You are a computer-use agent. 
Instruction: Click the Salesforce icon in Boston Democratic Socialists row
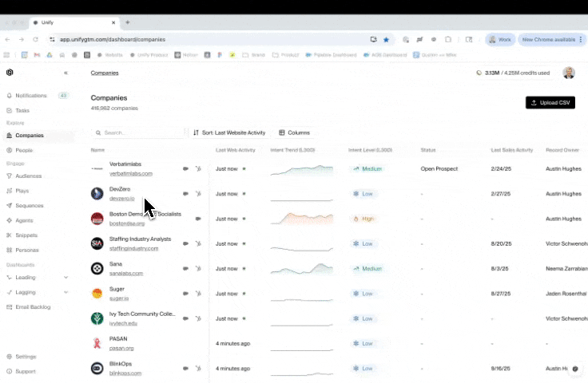click(198, 219)
